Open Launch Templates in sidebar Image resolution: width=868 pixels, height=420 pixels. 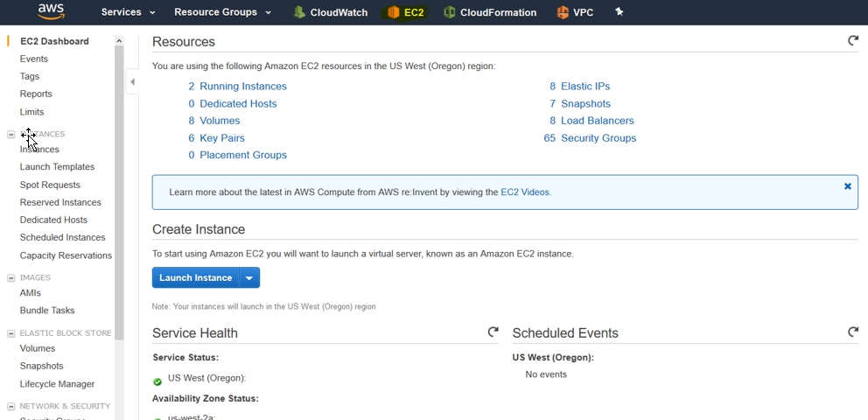57,167
